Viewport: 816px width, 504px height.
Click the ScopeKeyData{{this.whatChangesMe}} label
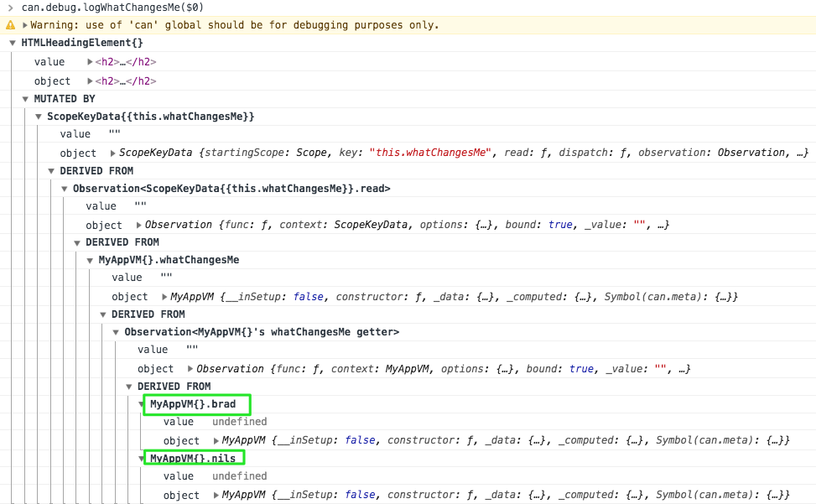click(151, 117)
